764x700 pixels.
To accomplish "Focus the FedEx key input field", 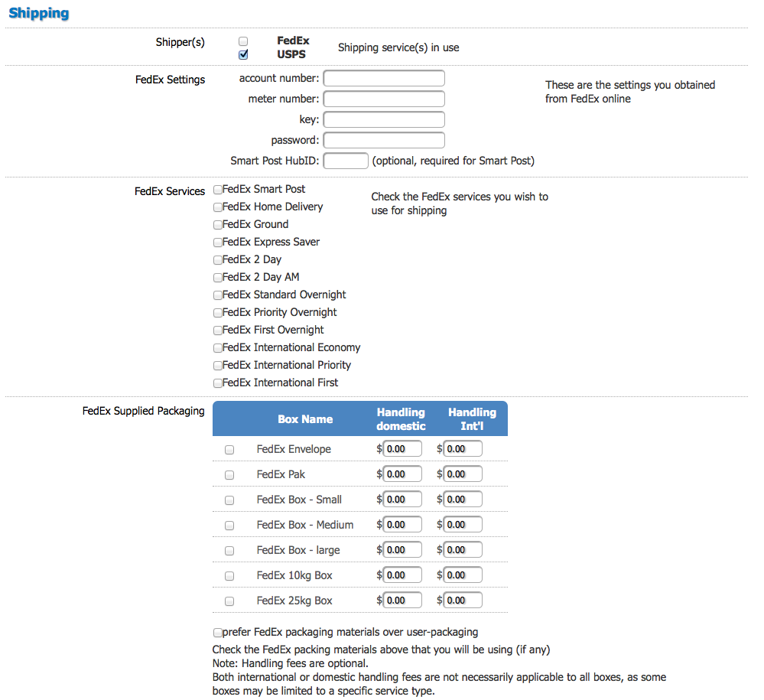I will [384, 119].
